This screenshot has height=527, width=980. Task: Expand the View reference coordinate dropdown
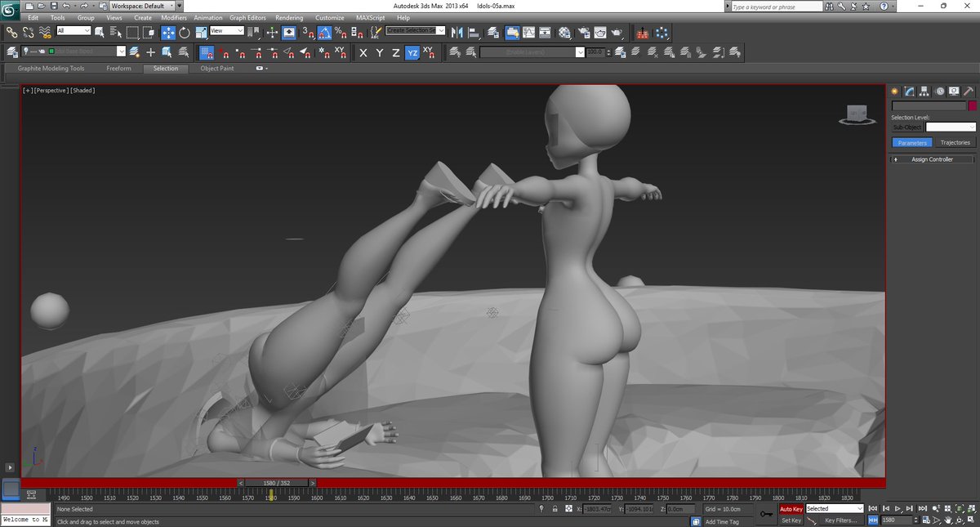tap(227, 31)
